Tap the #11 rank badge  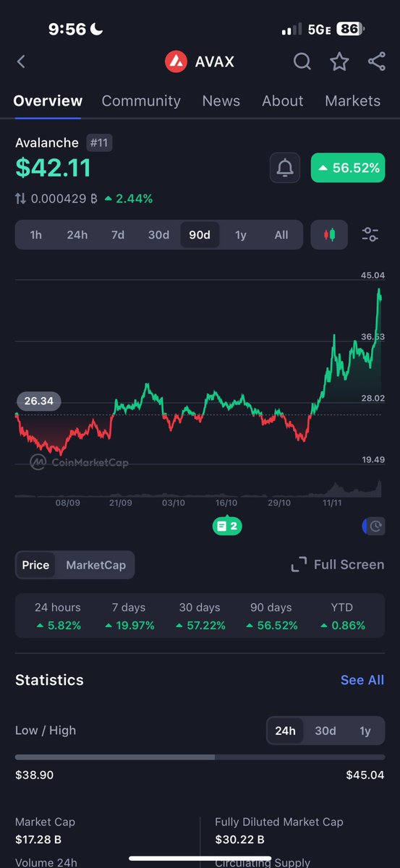[x=99, y=142]
